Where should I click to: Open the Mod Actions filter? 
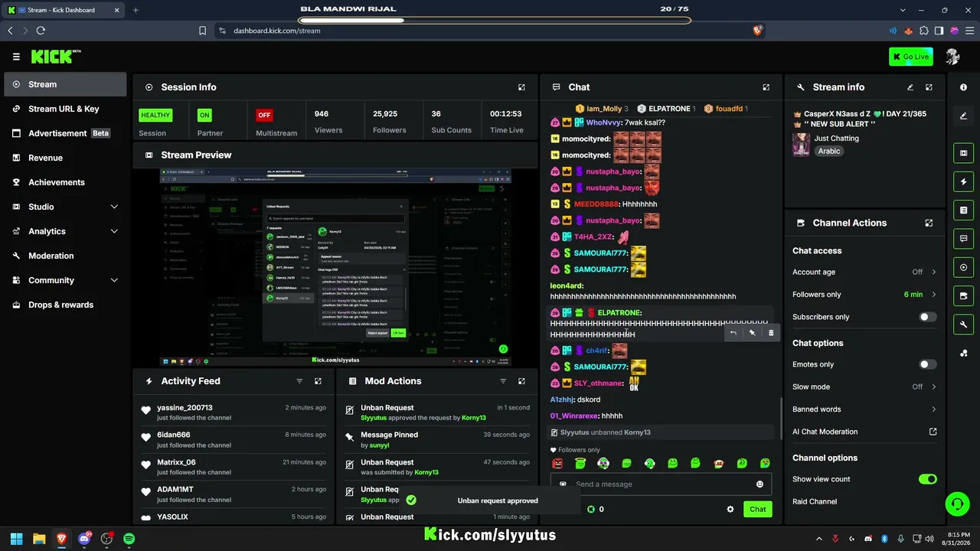point(503,381)
